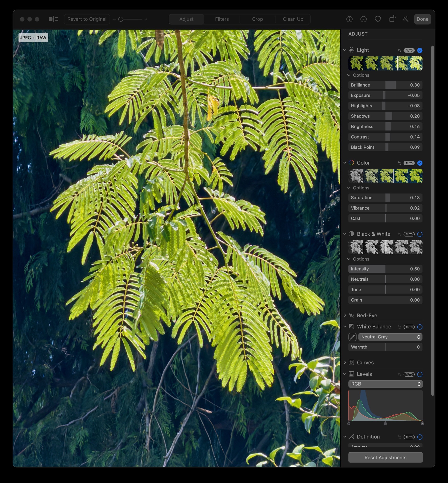Click the Color preset thumbnail strip
The width and height of the screenshot is (448, 483).
pyautogui.click(x=385, y=176)
